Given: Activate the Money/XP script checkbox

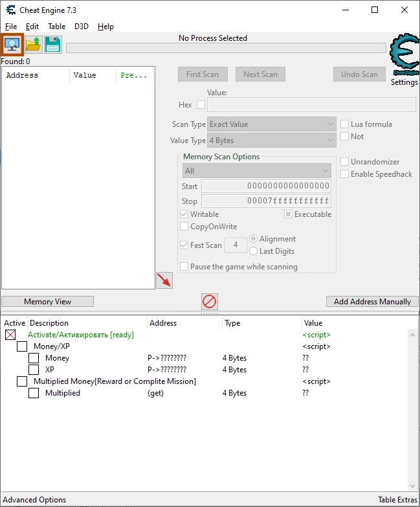Looking at the screenshot, I should tap(22, 346).
